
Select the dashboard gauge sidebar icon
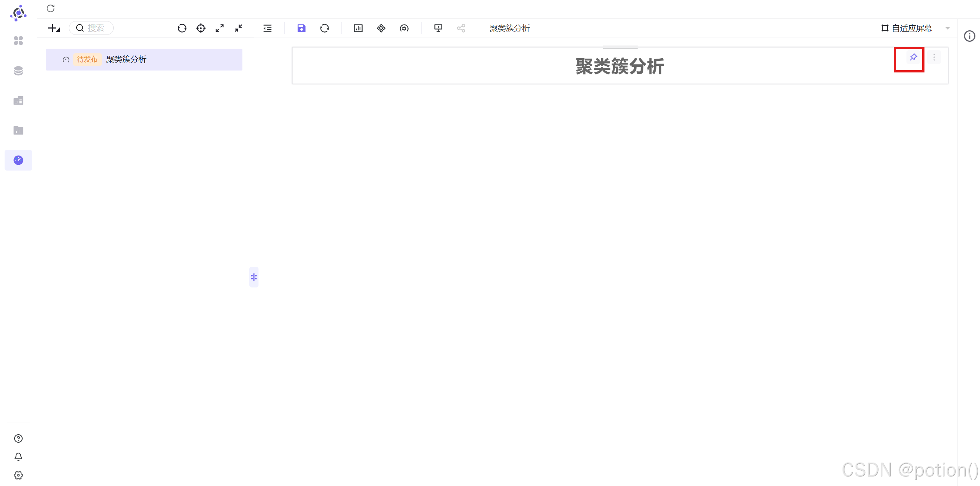click(x=18, y=160)
